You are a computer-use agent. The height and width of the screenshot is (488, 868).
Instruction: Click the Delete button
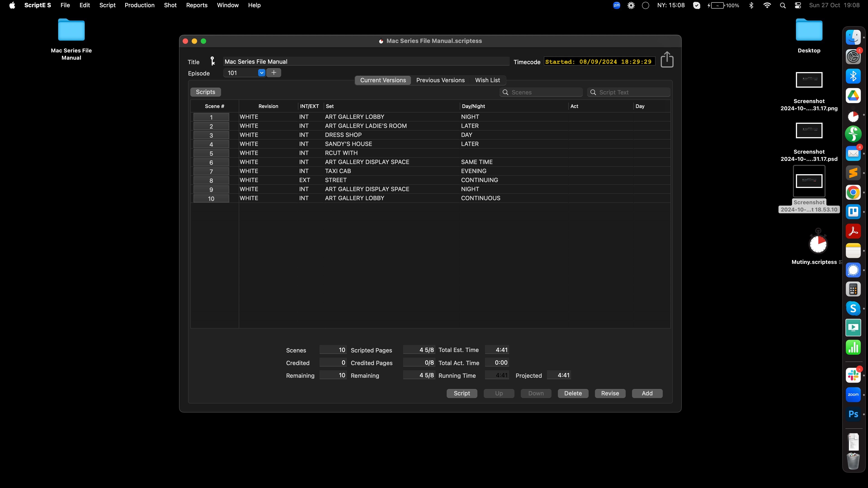point(573,393)
